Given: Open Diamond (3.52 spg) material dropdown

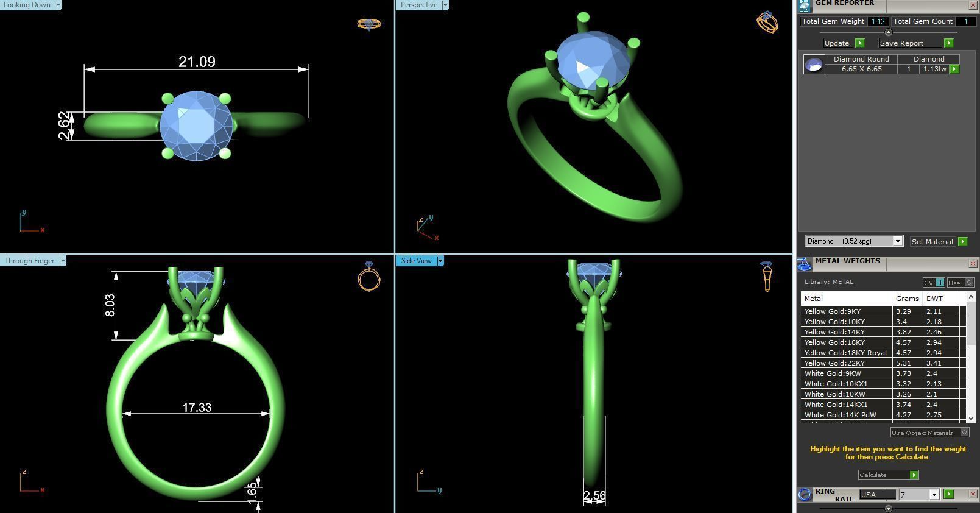Looking at the screenshot, I should click(897, 241).
